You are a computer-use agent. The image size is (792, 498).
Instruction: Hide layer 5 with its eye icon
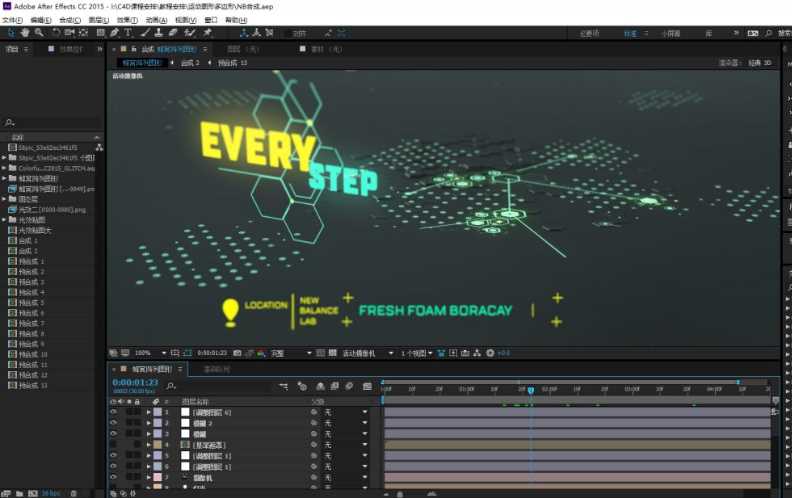(x=113, y=456)
